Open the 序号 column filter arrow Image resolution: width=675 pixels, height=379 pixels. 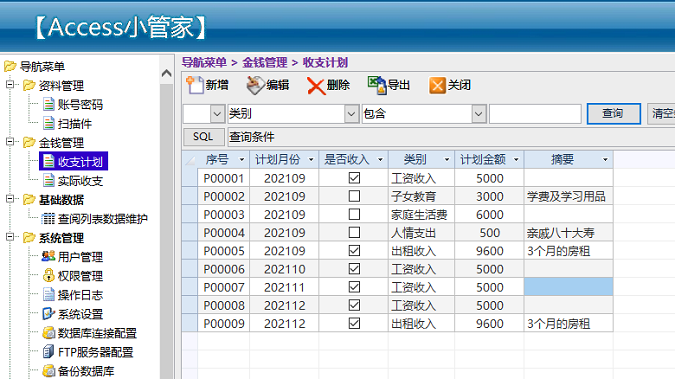point(242,160)
